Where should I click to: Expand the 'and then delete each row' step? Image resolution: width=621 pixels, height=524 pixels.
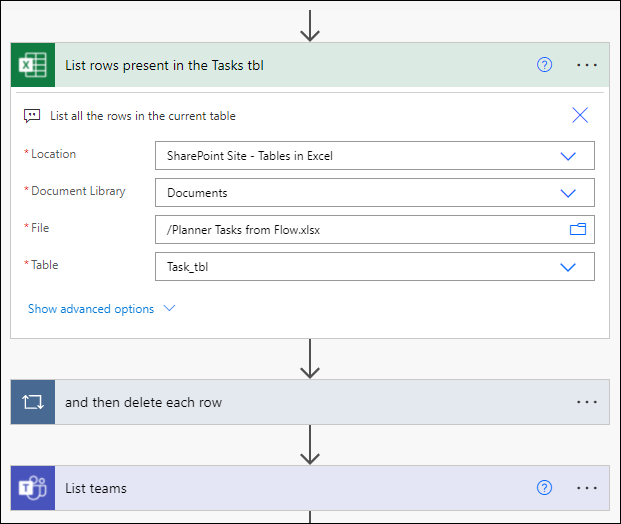(300, 402)
